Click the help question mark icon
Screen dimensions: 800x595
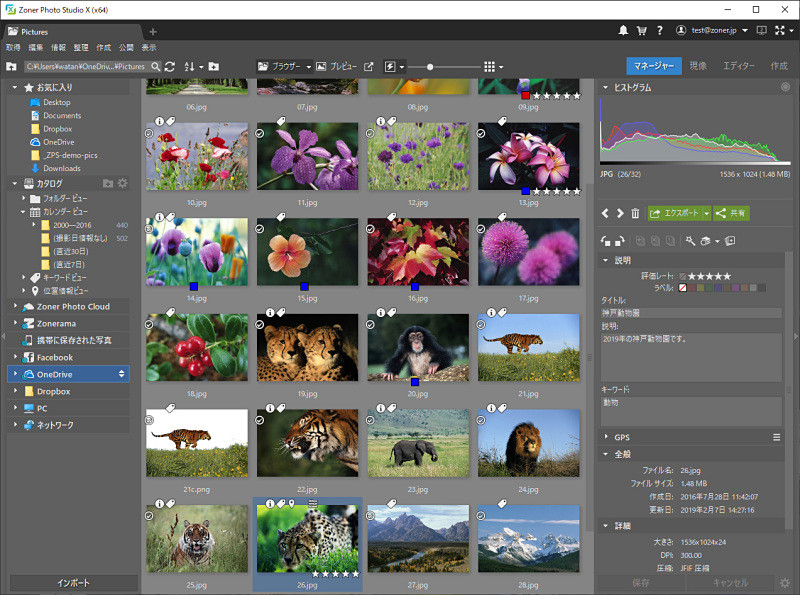click(660, 31)
